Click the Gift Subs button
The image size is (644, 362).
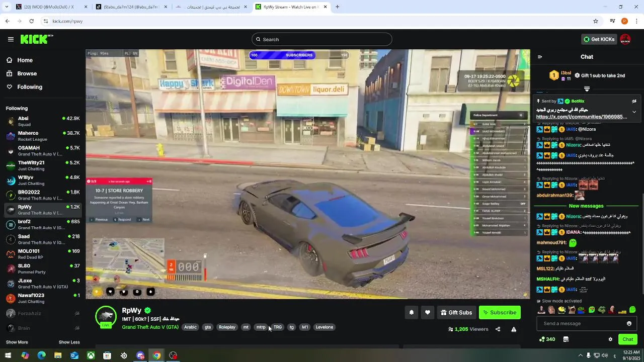[456, 312]
